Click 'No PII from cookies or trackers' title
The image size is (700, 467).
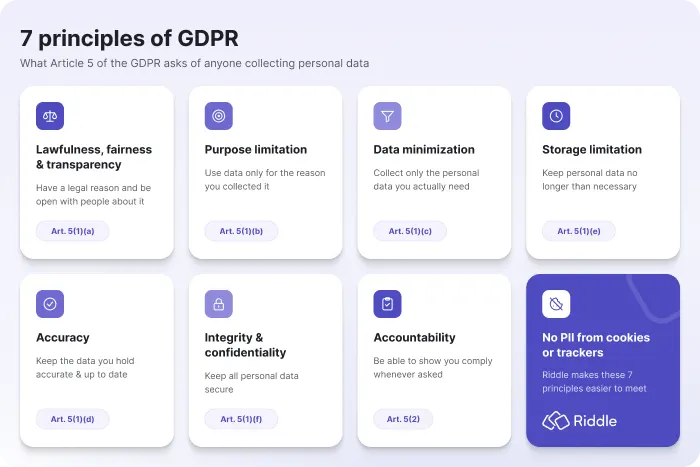596,345
